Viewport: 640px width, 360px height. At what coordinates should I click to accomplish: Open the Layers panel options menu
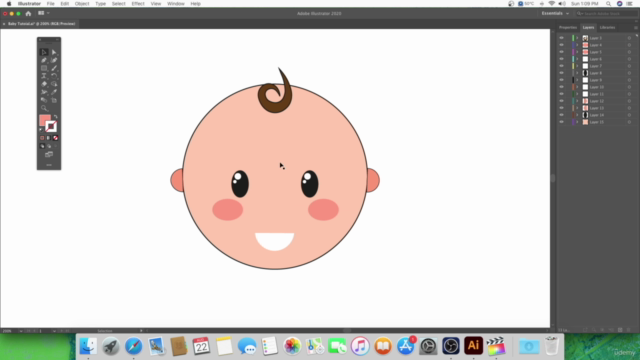636,28
